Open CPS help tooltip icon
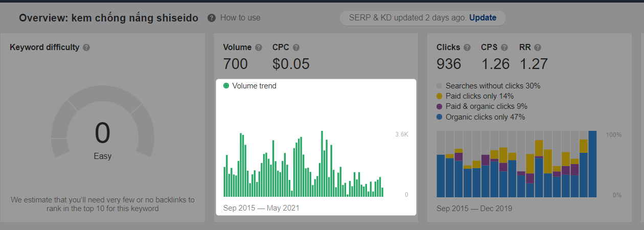 click(x=504, y=48)
